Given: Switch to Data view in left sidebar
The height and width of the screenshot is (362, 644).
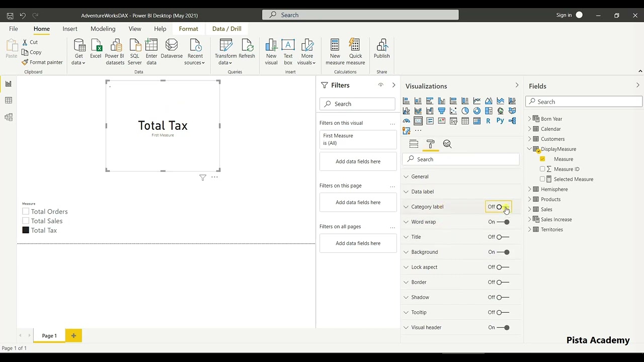Looking at the screenshot, I should click(9, 101).
